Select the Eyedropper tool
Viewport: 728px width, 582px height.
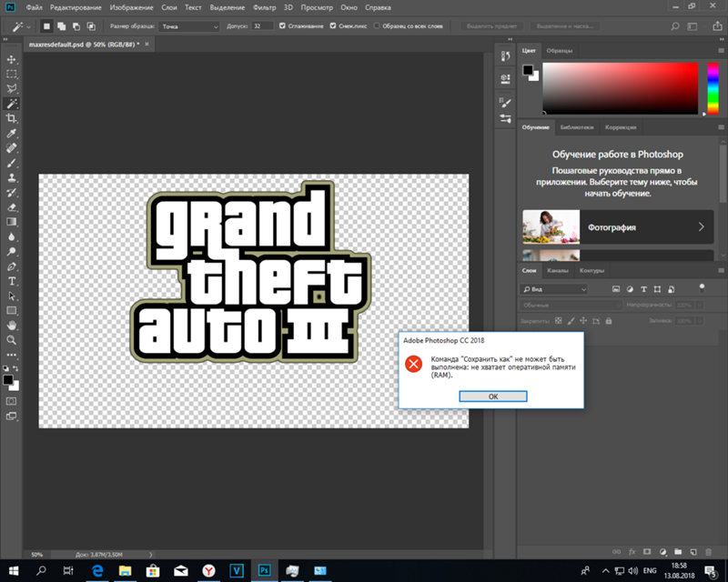[x=12, y=133]
